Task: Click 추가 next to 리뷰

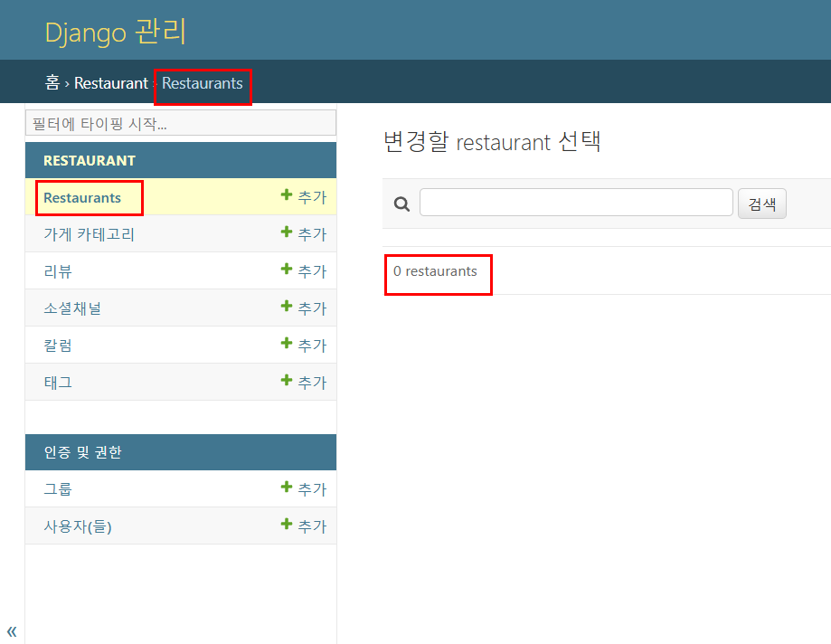Action: click(304, 270)
